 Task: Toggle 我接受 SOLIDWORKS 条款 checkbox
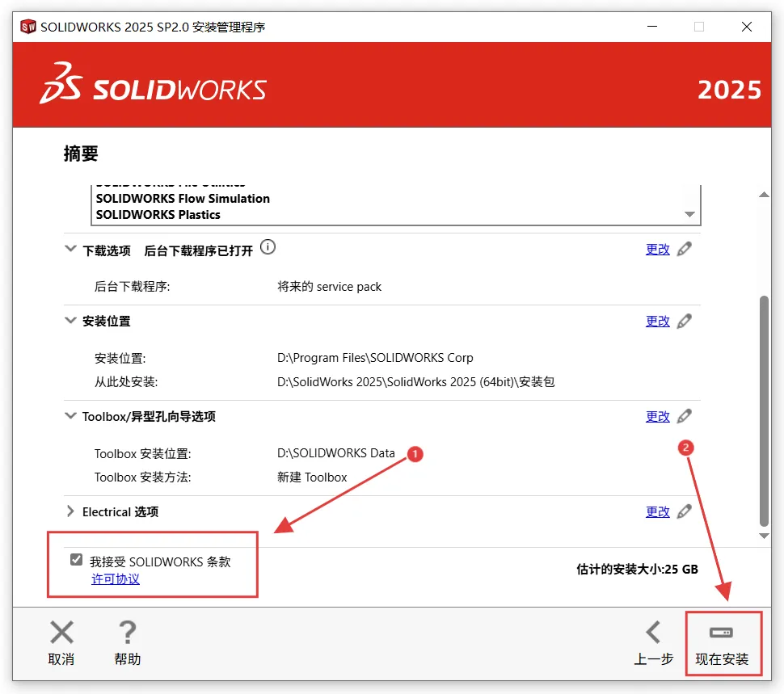pyautogui.click(x=77, y=560)
